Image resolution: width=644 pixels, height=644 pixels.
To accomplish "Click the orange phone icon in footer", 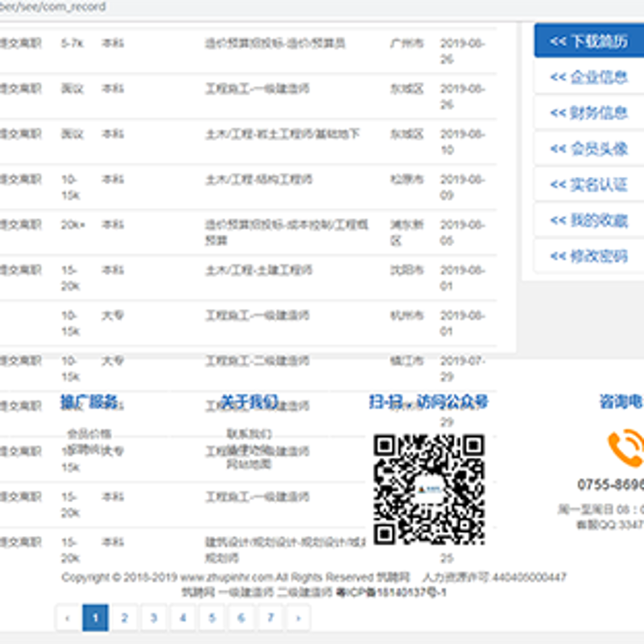I will point(626,448).
